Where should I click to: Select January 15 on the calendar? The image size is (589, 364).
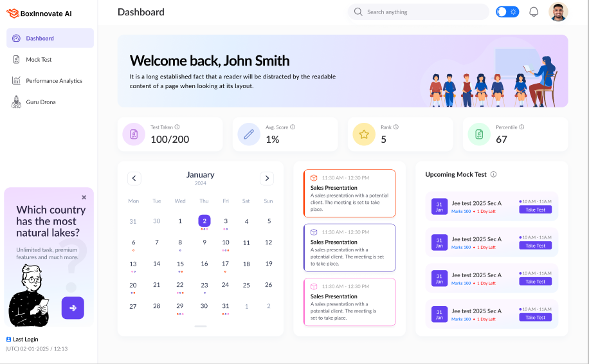[x=180, y=264]
